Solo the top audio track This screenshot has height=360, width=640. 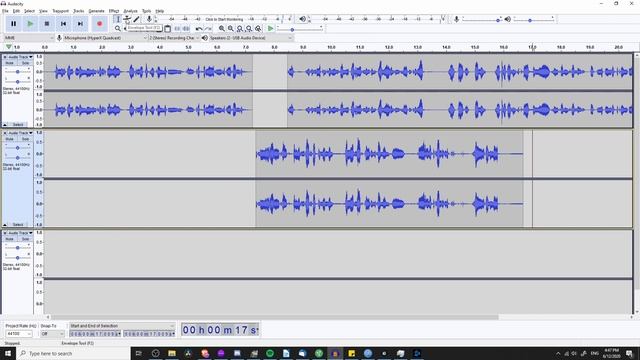(x=25, y=63)
